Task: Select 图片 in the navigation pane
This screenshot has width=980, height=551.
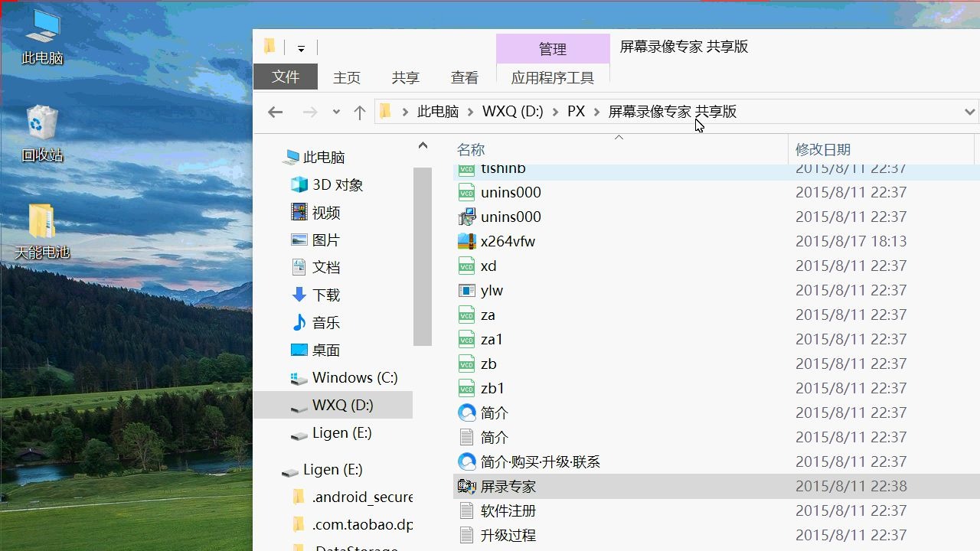Action: tap(316, 240)
